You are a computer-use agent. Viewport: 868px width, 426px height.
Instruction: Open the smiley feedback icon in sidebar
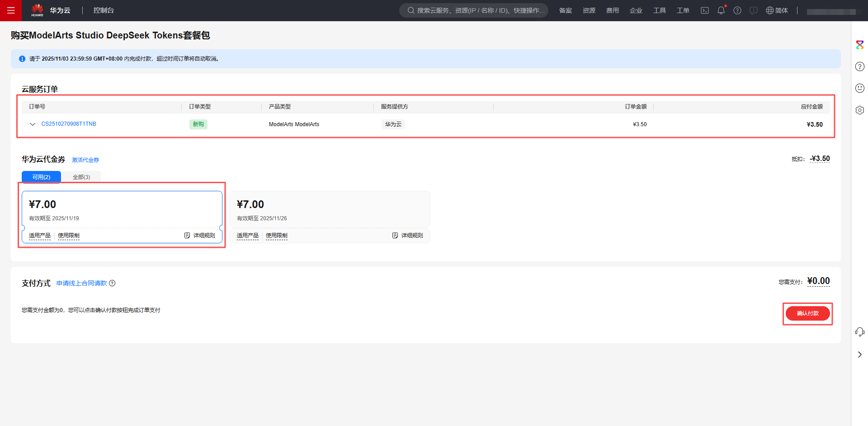[x=859, y=88]
